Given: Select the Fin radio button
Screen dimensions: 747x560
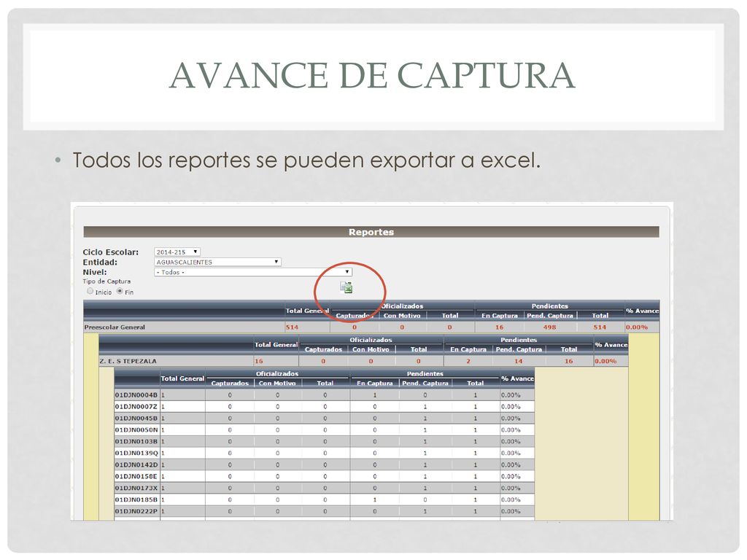Looking at the screenshot, I should [120, 291].
